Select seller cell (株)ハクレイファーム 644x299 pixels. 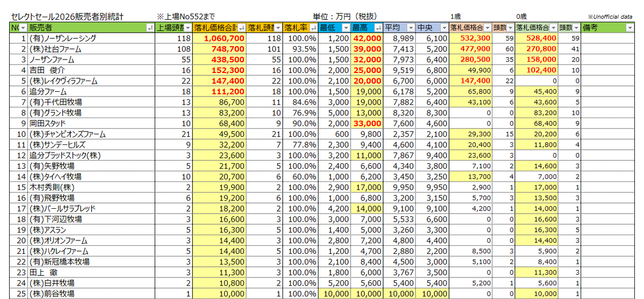coord(92,251)
